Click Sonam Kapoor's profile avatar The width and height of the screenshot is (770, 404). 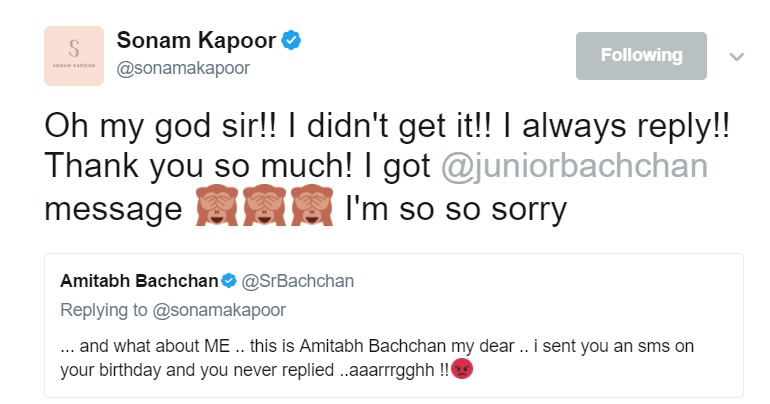pos(73,53)
